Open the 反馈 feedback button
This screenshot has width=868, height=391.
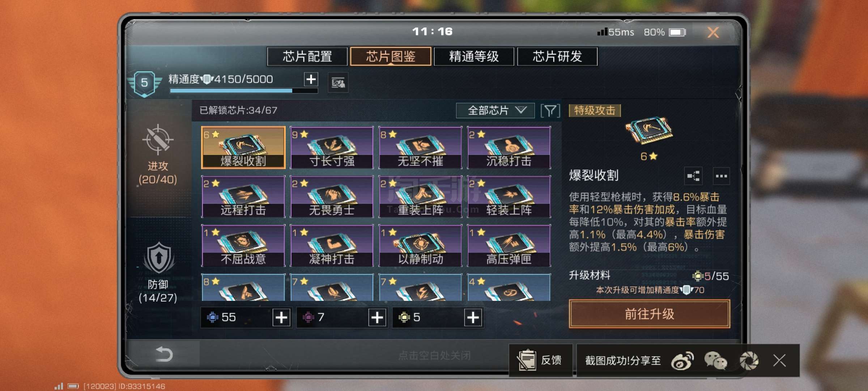click(541, 360)
